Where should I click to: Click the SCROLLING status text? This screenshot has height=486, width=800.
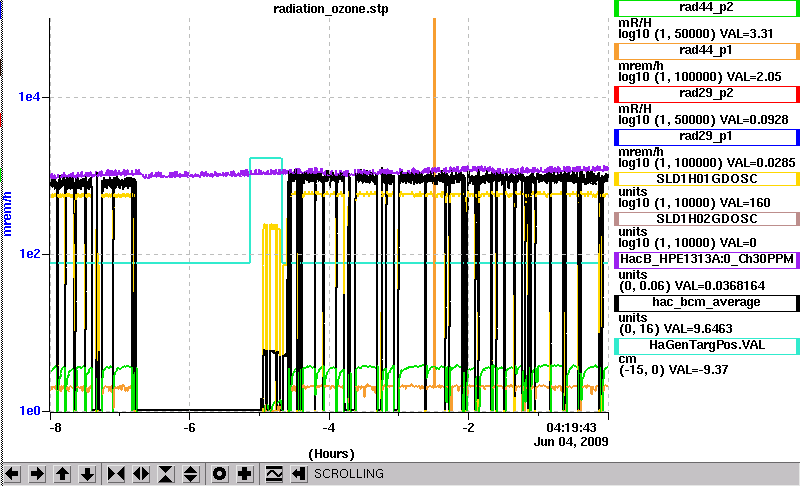click(x=349, y=474)
